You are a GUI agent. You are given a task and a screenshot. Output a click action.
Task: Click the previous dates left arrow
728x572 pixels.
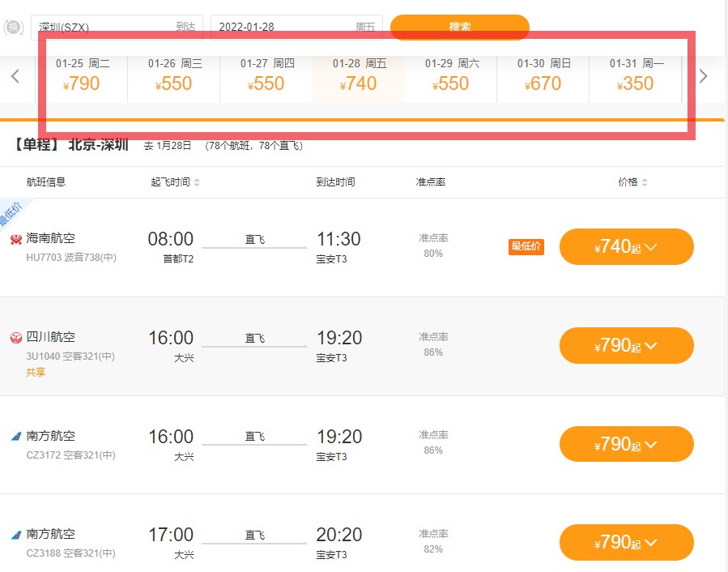pyautogui.click(x=15, y=77)
